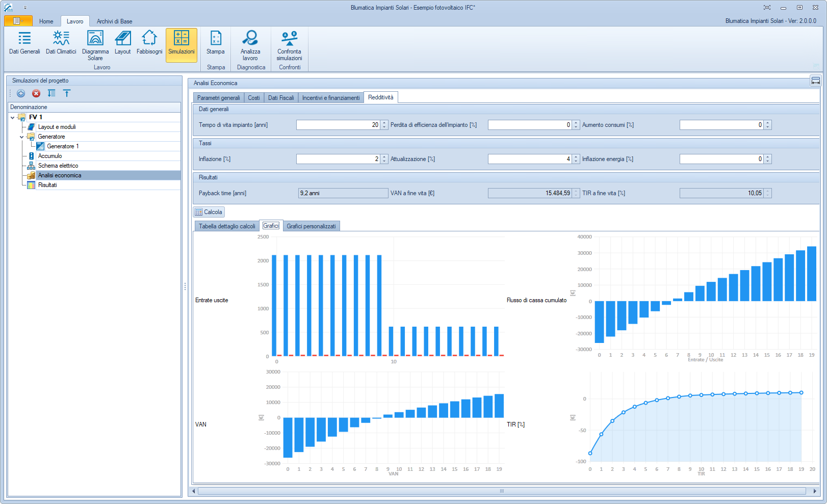The image size is (827, 504).
Task: Switch to Archivi di Base tab
Action: click(x=115, y=21)
